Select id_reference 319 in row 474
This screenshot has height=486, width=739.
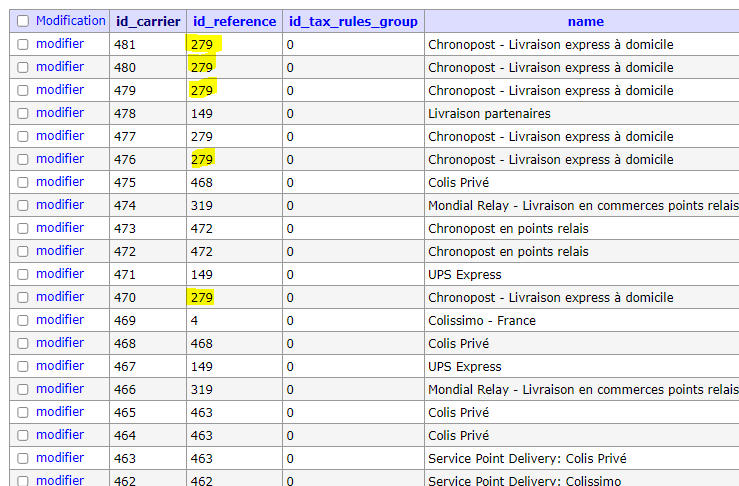coord(202,206)
